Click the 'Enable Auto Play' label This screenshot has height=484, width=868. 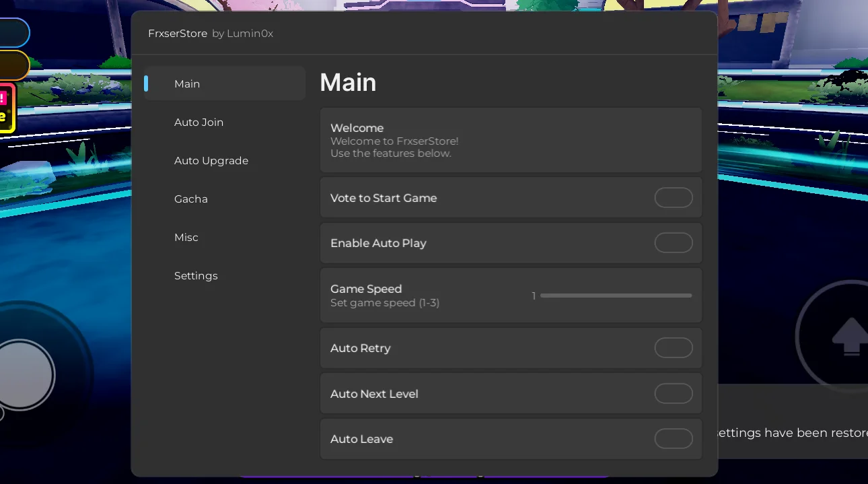point(378,243)
